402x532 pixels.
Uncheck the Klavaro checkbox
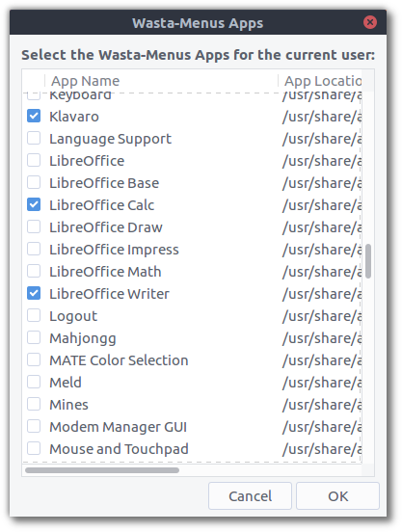click(x=34, y=116)
